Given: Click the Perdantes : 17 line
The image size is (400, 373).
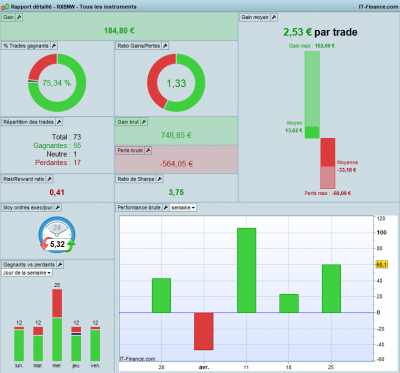Looking at the screenshot, I should coord(58,162).
